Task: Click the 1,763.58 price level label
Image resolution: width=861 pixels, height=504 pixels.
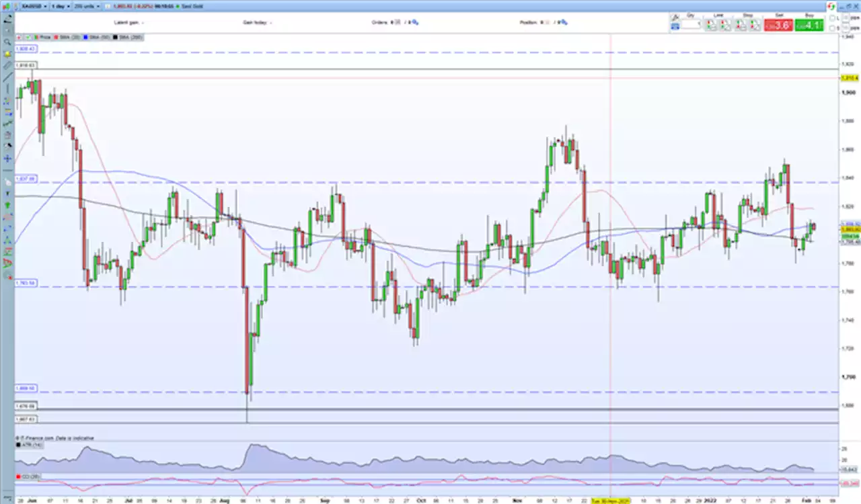Action: tap(26, 284)
